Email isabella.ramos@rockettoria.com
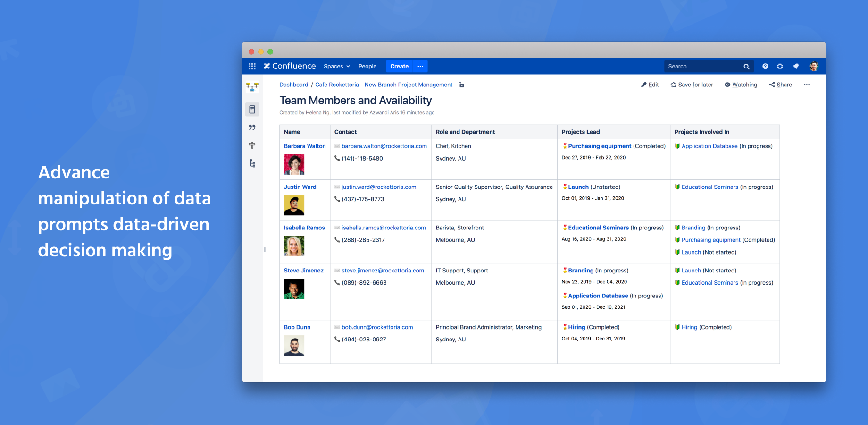This screenshot has width=868, height=425. click(384, 228)
